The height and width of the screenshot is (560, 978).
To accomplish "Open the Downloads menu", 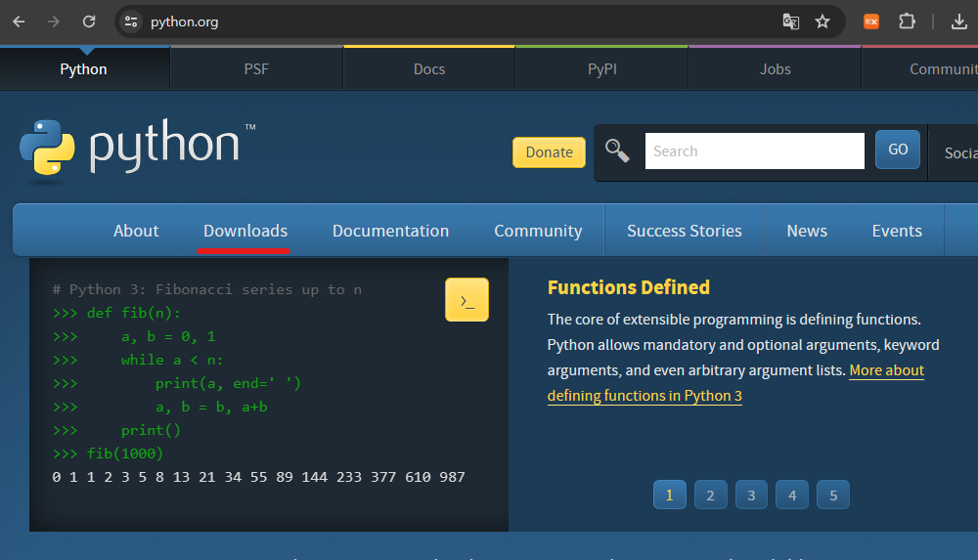I will pos(245,231).
